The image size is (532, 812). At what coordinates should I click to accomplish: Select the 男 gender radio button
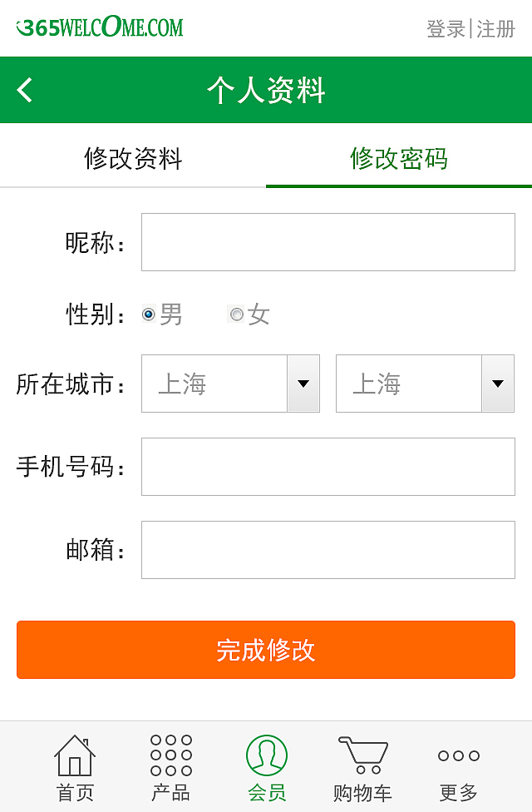(147, 314)
